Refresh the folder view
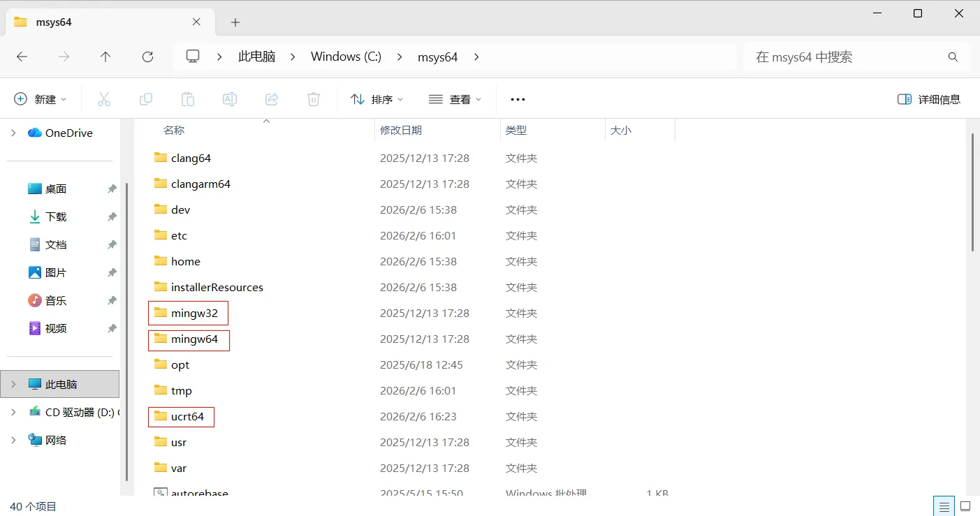Screen dimensions: 980x516 point(147,57)
